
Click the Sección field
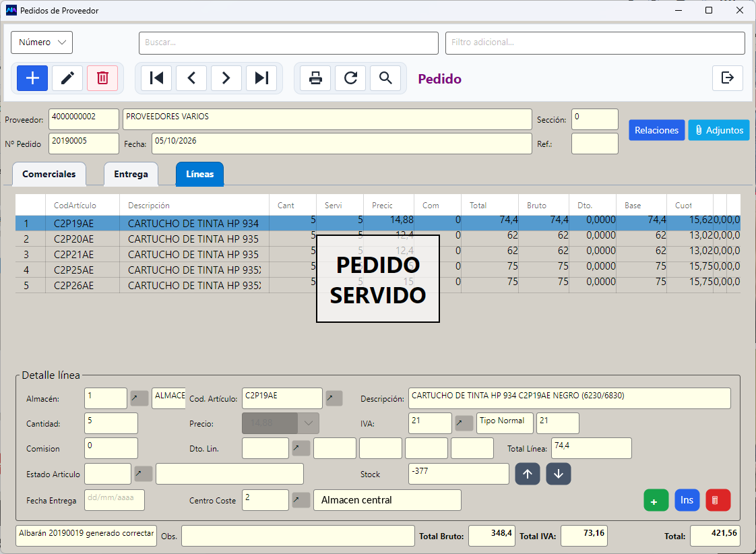point(594,119)
